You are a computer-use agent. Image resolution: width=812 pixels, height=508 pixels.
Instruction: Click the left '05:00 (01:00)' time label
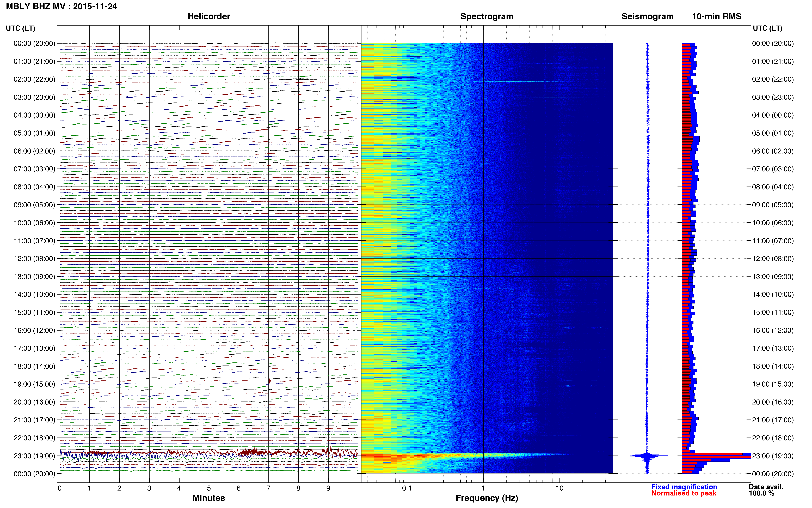[34, 133]
